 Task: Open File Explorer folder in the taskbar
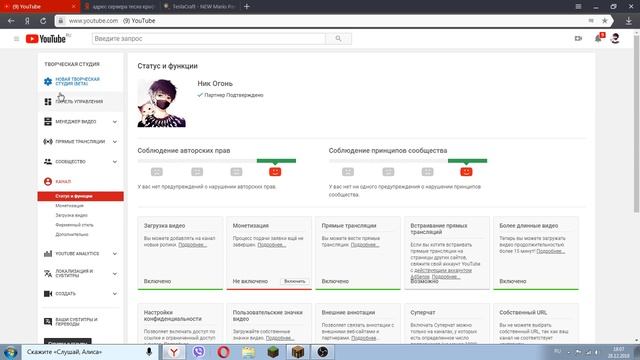coord(248,352)
